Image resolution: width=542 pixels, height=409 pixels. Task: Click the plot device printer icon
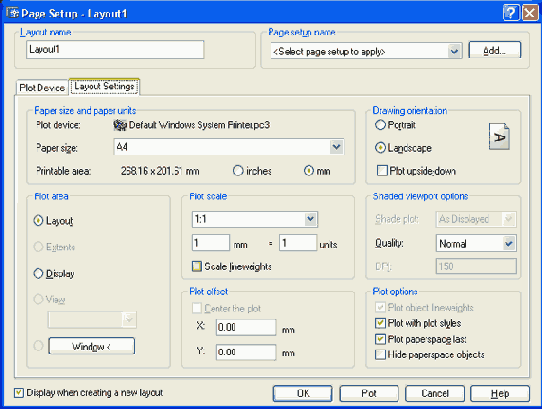click(120, 125)
